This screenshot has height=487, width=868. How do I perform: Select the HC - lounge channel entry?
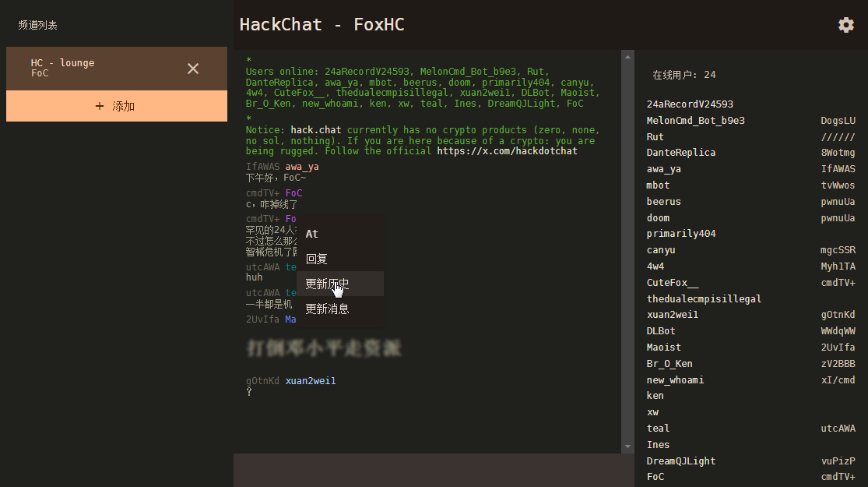(x=117, y=69)
